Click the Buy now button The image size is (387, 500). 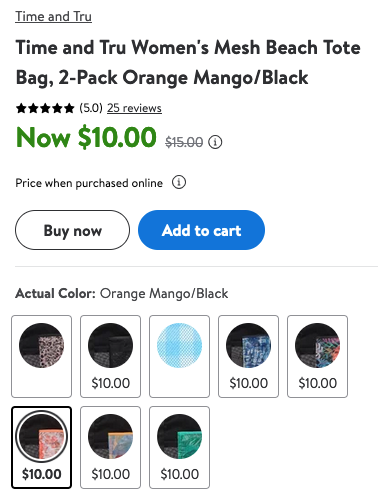(x=72, y=230)
